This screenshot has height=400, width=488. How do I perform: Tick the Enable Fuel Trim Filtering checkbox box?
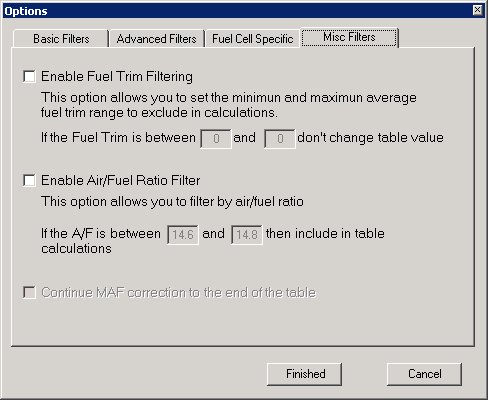(29, 76)
